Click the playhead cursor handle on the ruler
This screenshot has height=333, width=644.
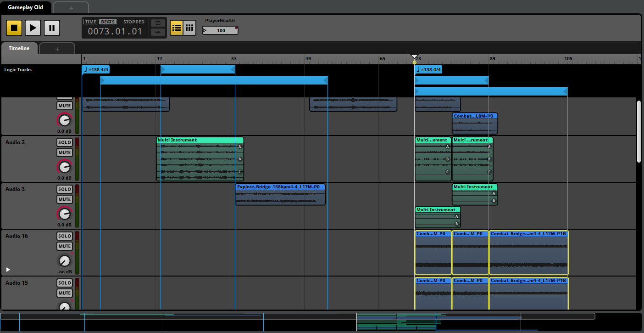click(415, 57)
